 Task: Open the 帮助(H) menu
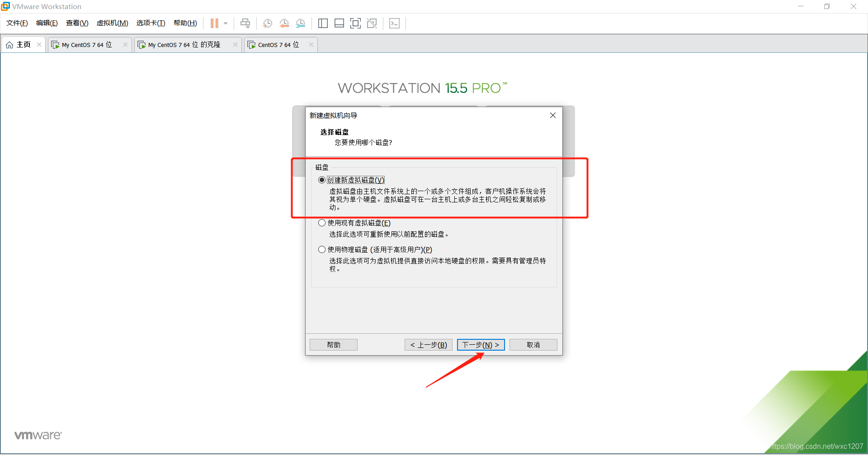(185, 23)
